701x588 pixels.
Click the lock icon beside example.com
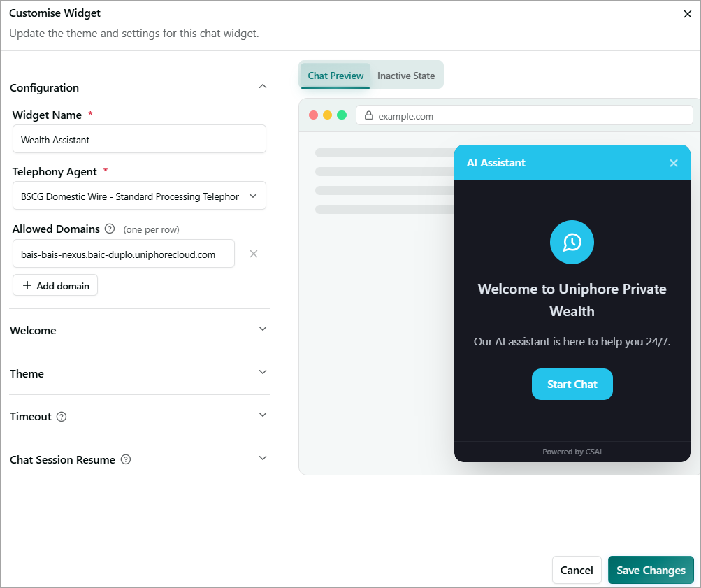368,116
